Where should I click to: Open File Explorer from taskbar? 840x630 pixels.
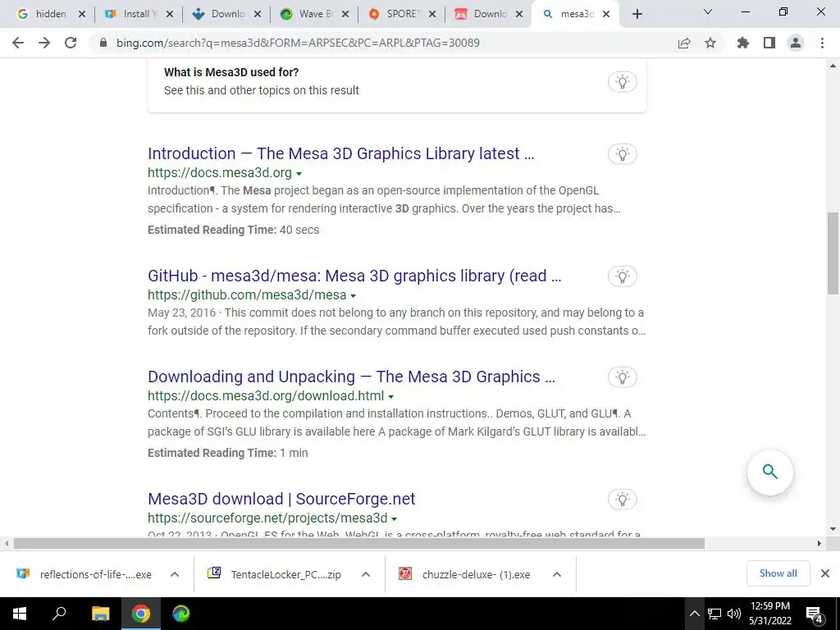[x=100, y=614]
